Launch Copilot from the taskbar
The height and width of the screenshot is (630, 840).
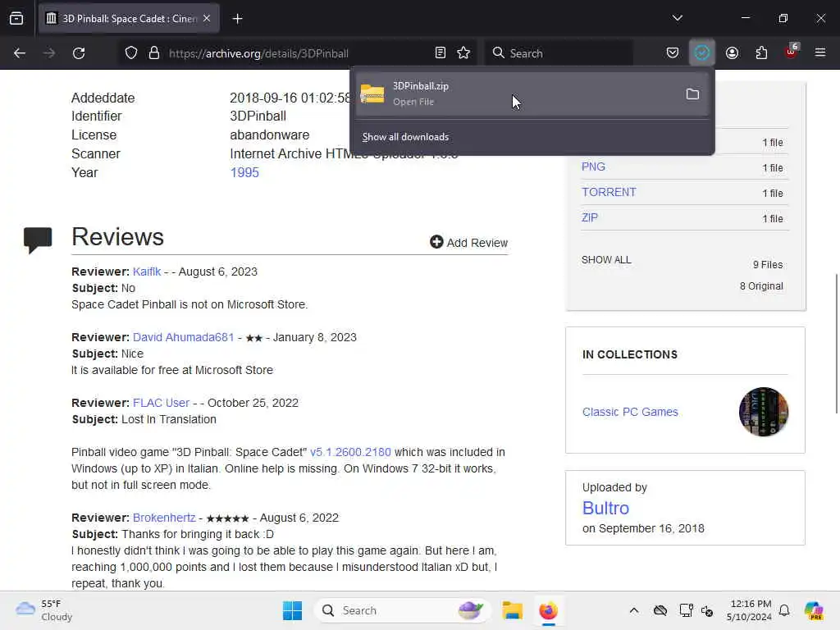pos(814,610)
